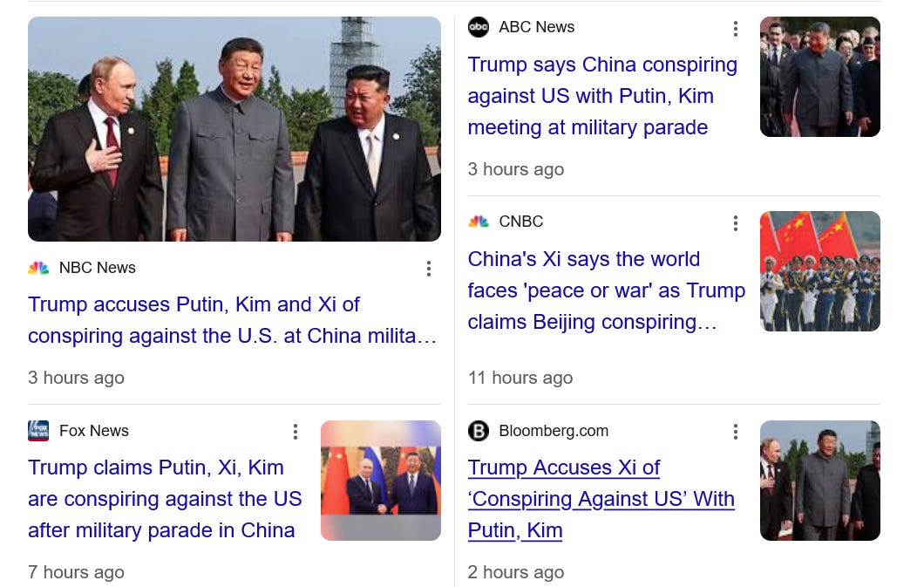Screen dimensions: 924x587
Task: Click the Bloomberg.com article thumbnail
Action: [819, 481]
